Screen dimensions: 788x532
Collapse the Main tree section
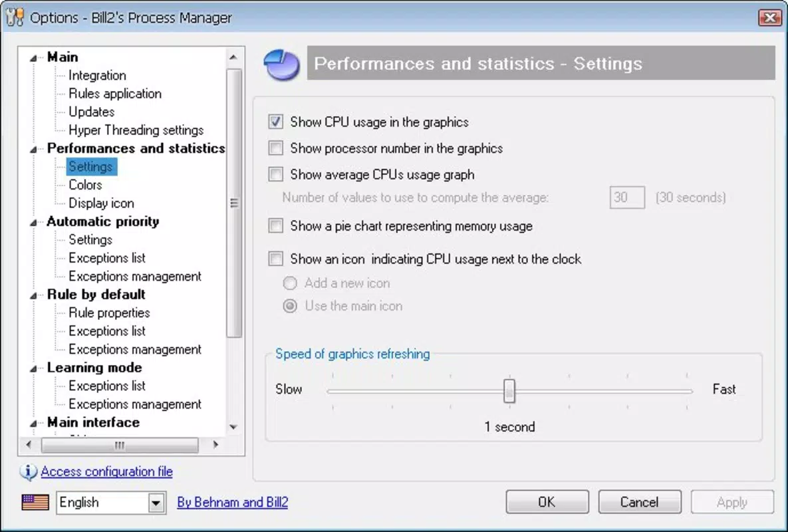click(34, 58)
